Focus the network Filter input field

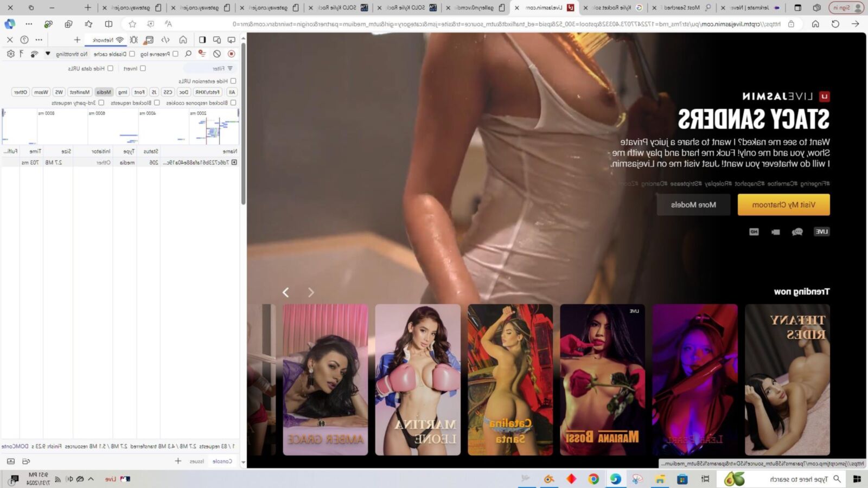209,68
